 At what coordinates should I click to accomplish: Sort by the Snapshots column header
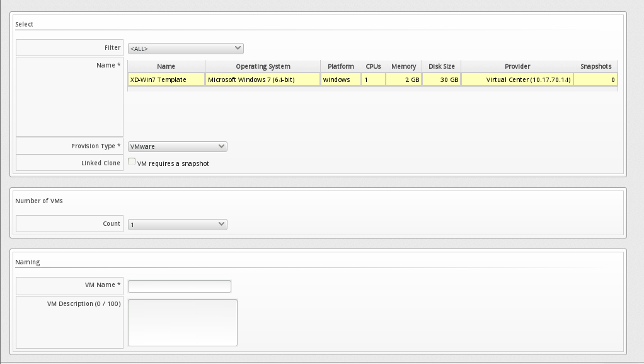click(595, 66)
